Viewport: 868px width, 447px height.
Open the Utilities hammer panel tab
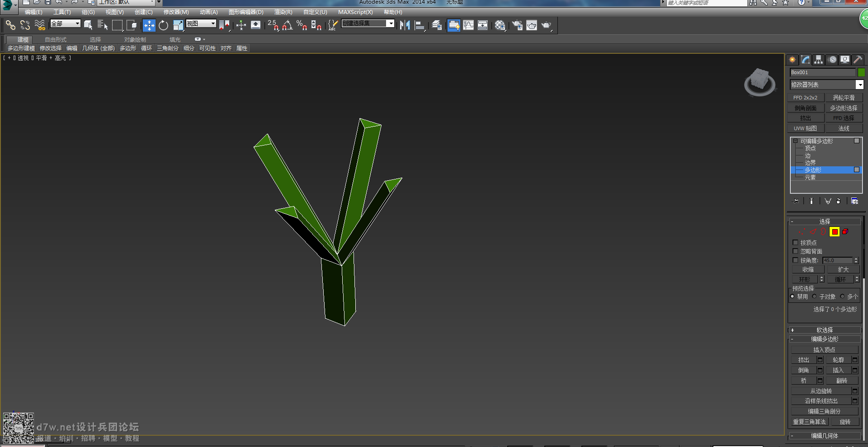click(x=858, y=60)
